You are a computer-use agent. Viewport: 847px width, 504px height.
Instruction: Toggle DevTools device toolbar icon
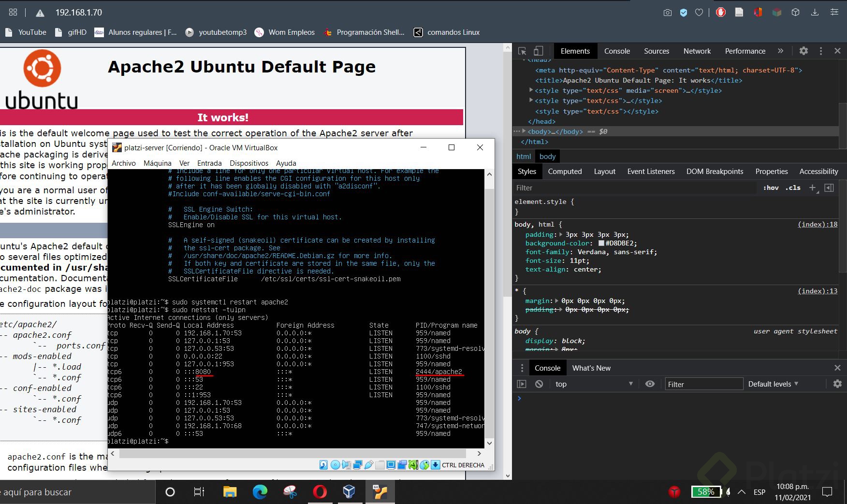[x=538, y=51]
